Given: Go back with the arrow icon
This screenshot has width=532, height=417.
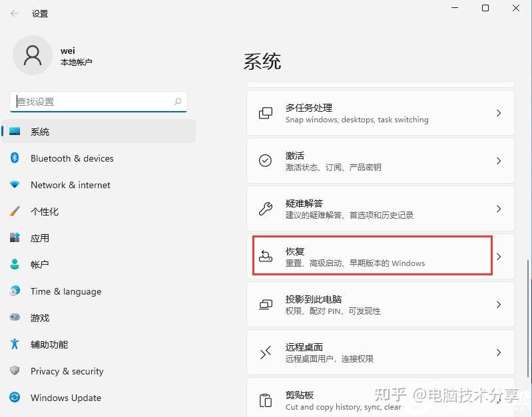Looking at the screenshot, I should 14,13.
